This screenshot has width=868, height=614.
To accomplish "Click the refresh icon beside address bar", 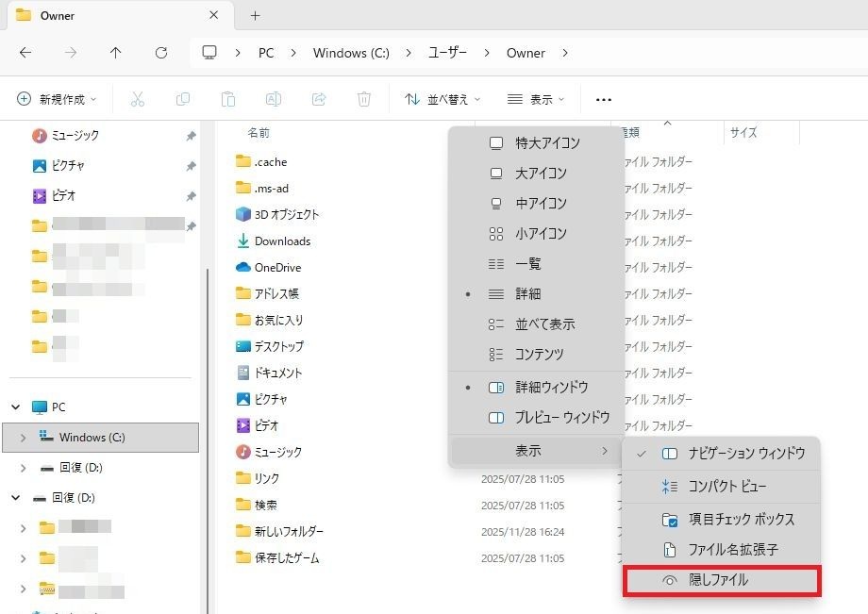I will pyautogui.click(x=161, y=53).
